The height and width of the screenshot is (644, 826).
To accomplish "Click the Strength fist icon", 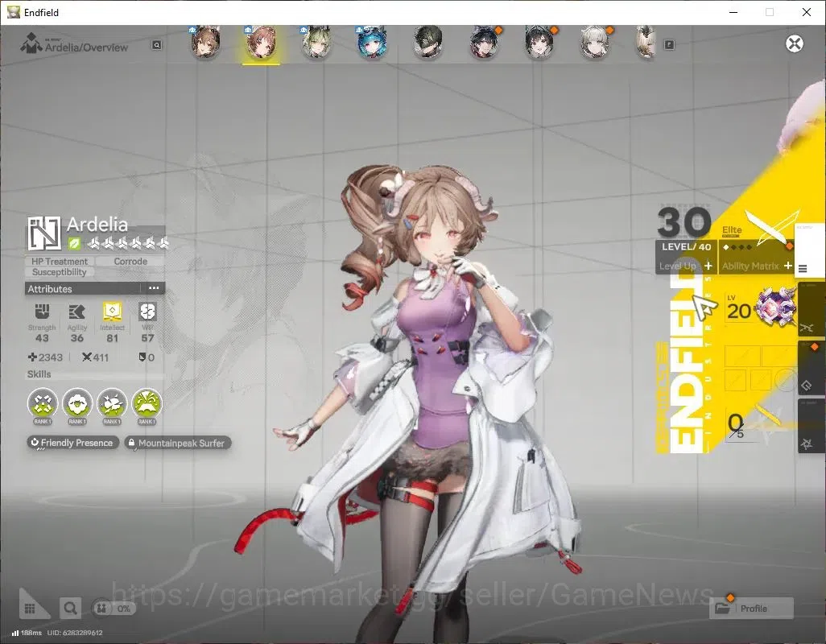I will [42, 312].
